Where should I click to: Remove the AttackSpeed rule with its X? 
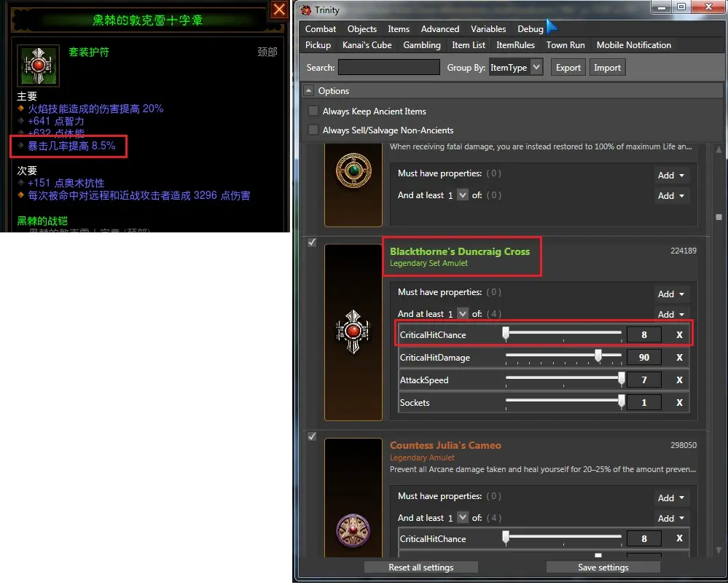point(679,380)
